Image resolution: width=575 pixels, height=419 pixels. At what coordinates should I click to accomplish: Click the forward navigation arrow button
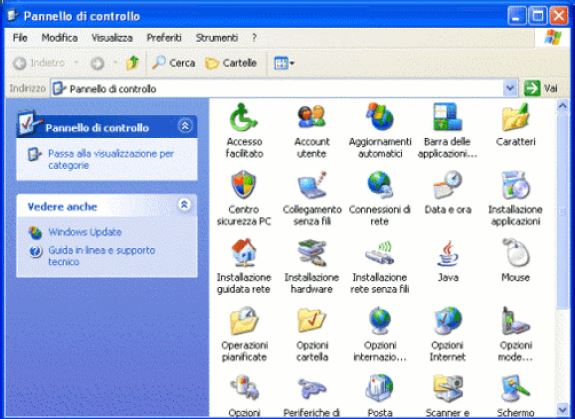97,63
